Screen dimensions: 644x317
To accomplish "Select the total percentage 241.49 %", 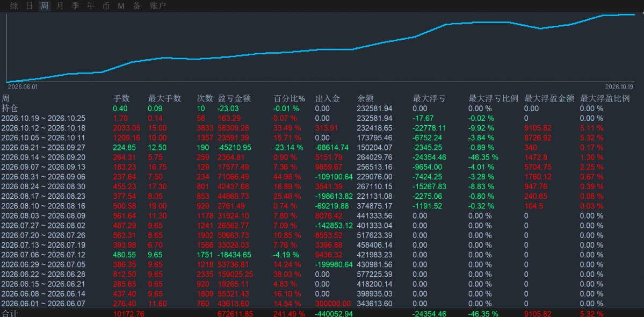I will click(x=290, y=314).
